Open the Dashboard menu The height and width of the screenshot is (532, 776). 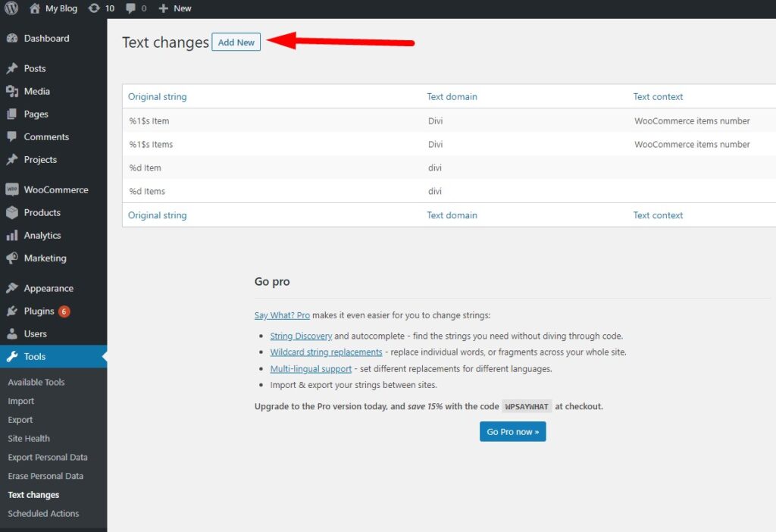(x=46, y=38)
